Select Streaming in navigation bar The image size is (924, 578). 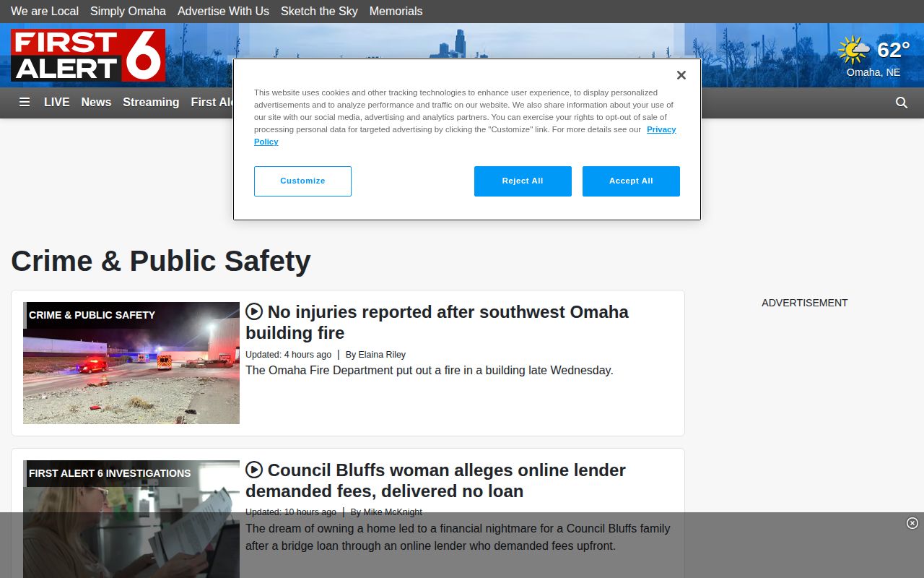coord(151,103)
